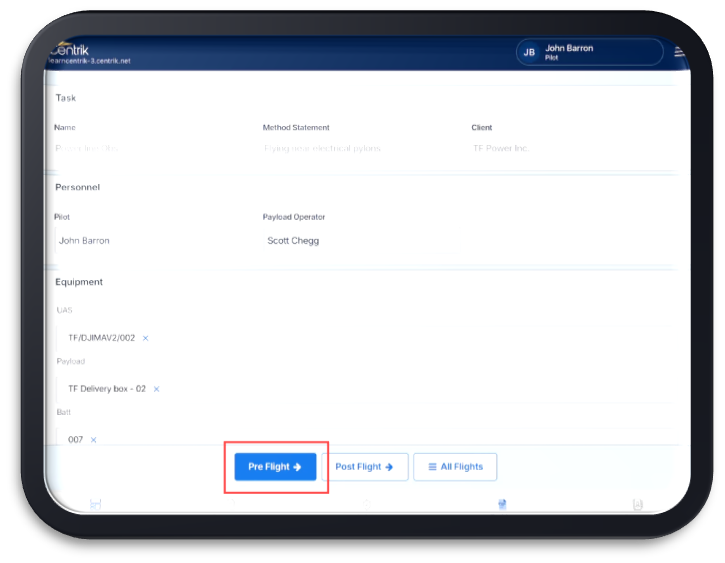Tap the first icon in the bottom navigation bar
The image size is (725, 563).
95,504
